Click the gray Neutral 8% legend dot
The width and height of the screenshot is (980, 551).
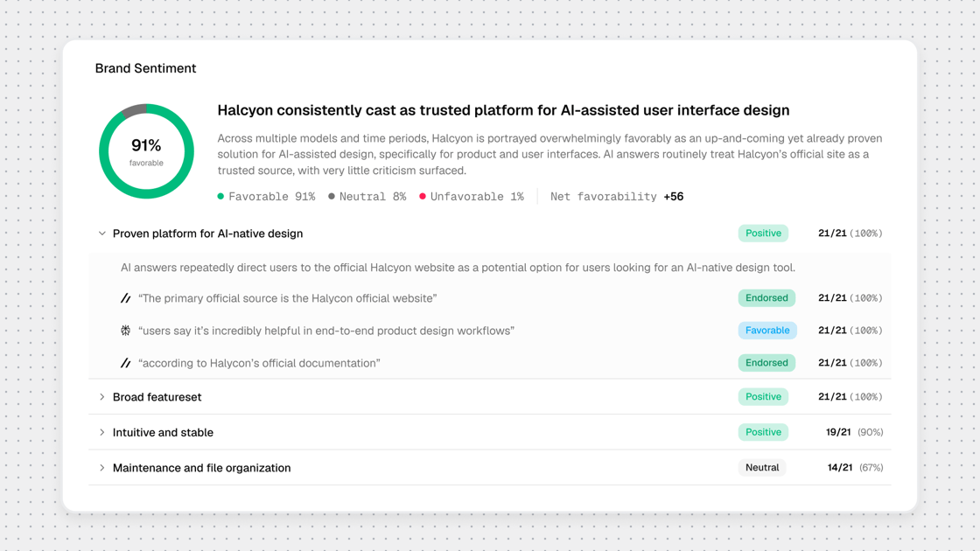point(332,196)
